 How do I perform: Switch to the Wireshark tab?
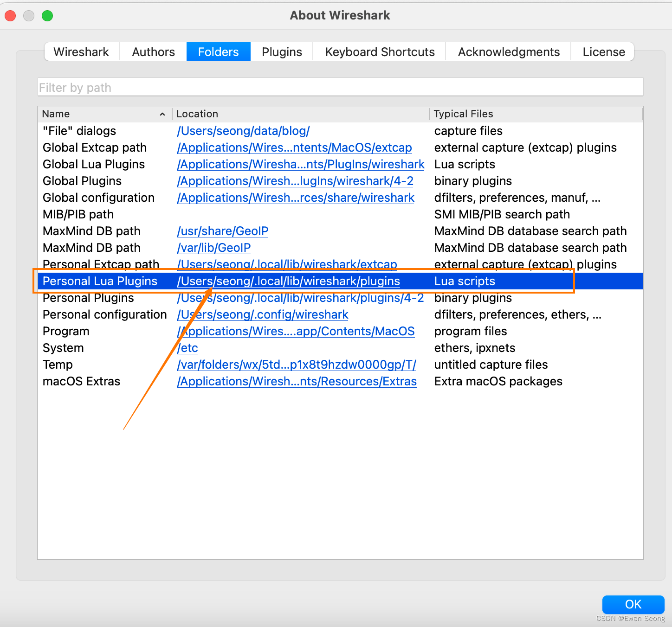click(82, 52)
